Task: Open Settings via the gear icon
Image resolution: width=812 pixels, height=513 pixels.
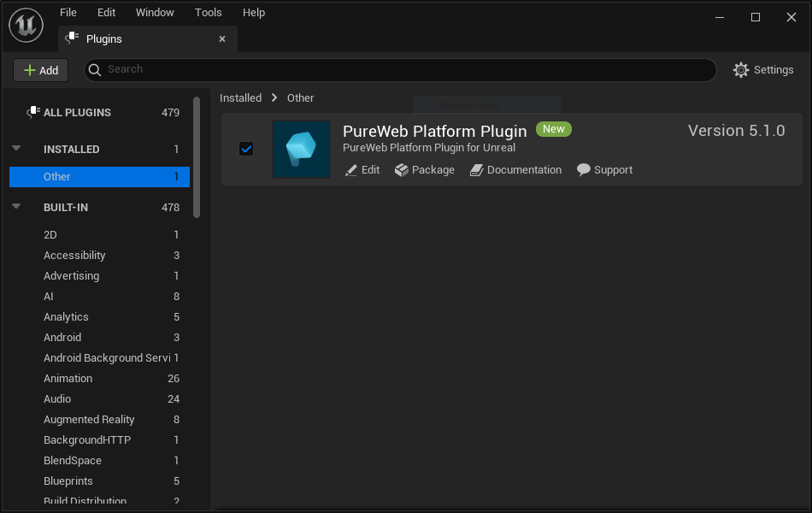Action: coord(740,70)
